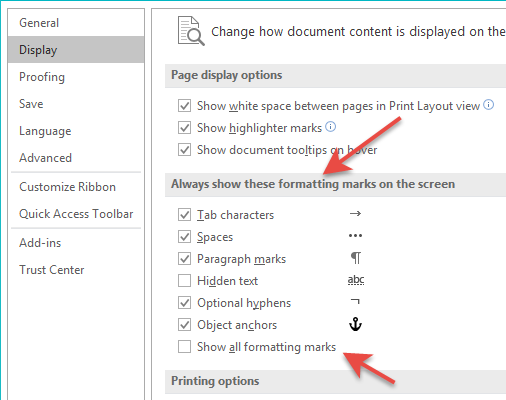Click info icon beside Print Layout view option
This screenshot has width=506, height=400.
point(488,105)
